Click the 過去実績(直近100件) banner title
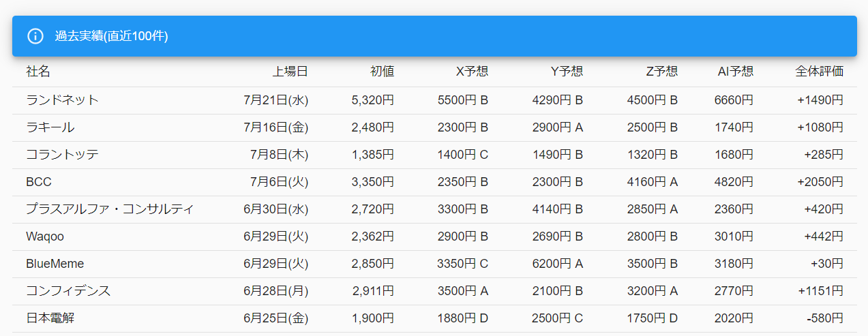Viewport: 868px width, 336px height. (x=112, y=36)
